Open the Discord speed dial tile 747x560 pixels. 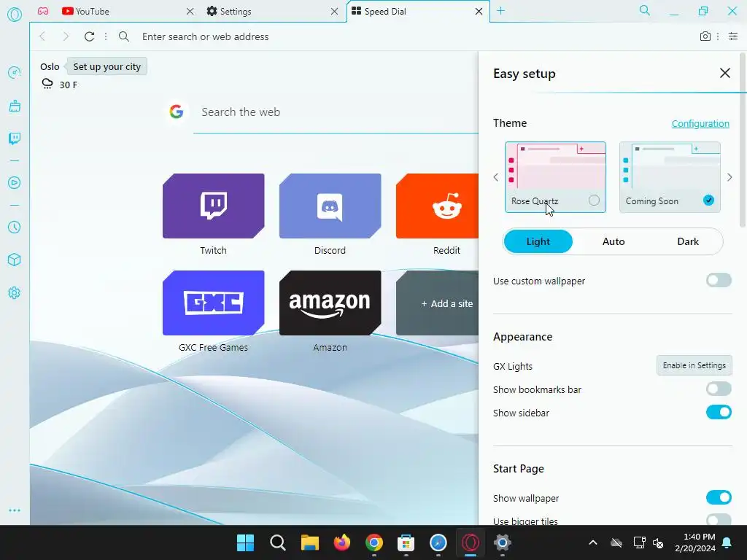pyautogui.click(x=330, y=206)
